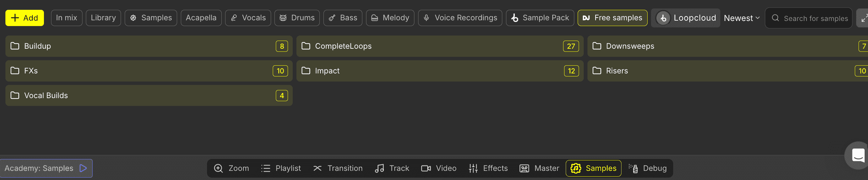868x180 pixels.
Task: Select the Video panel
Action: (x=439, y=168)
